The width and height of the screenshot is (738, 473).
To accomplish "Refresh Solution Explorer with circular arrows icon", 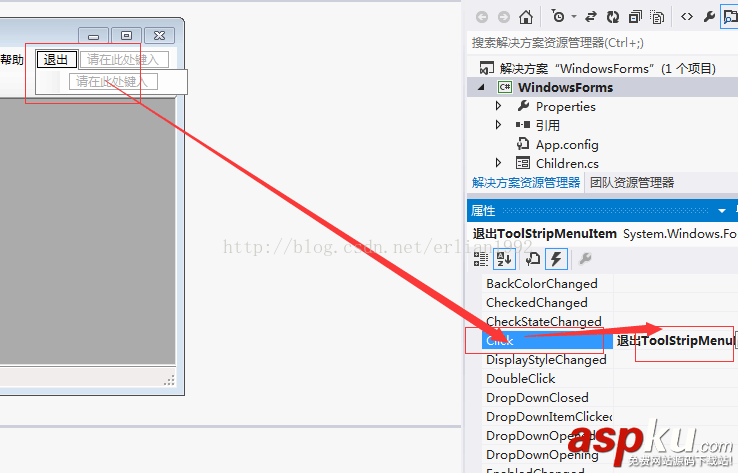I will coord(612,17).
